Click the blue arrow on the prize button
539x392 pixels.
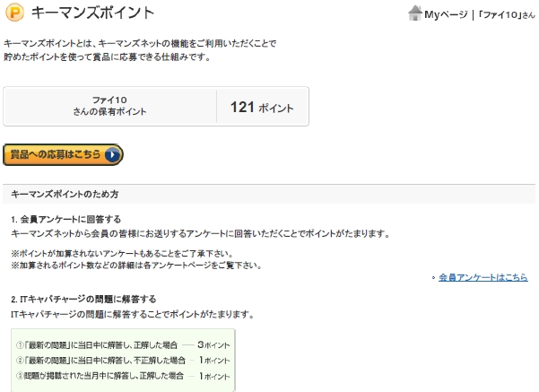tap(111, 154)
